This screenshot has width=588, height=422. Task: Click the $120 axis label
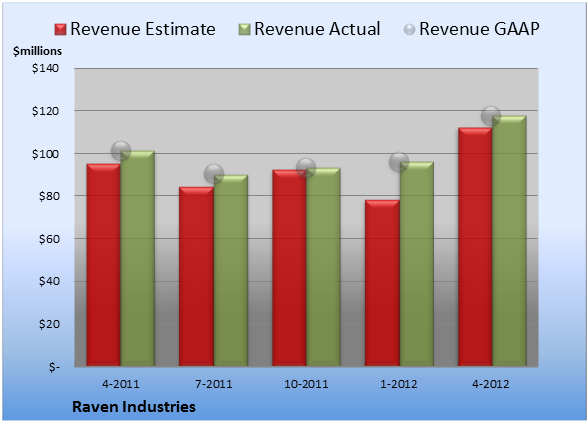click(x=45, y=111)
